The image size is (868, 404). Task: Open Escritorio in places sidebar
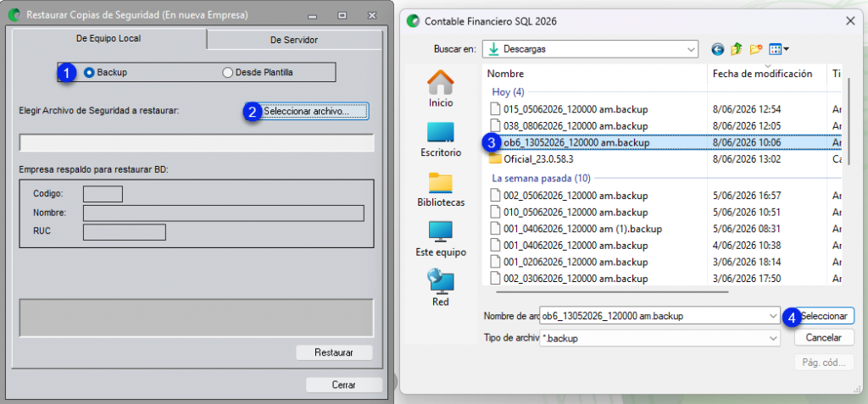pyautogui.click(x=441, y=140)
